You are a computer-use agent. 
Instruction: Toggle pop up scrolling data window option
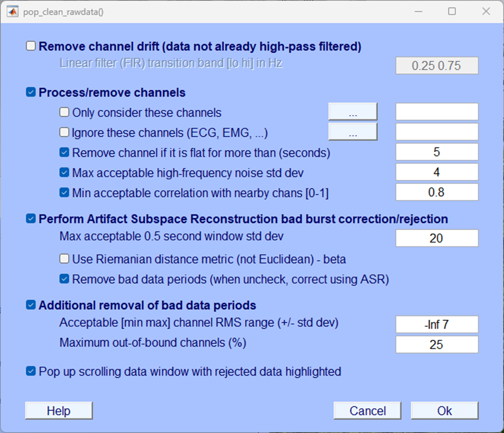31,371
